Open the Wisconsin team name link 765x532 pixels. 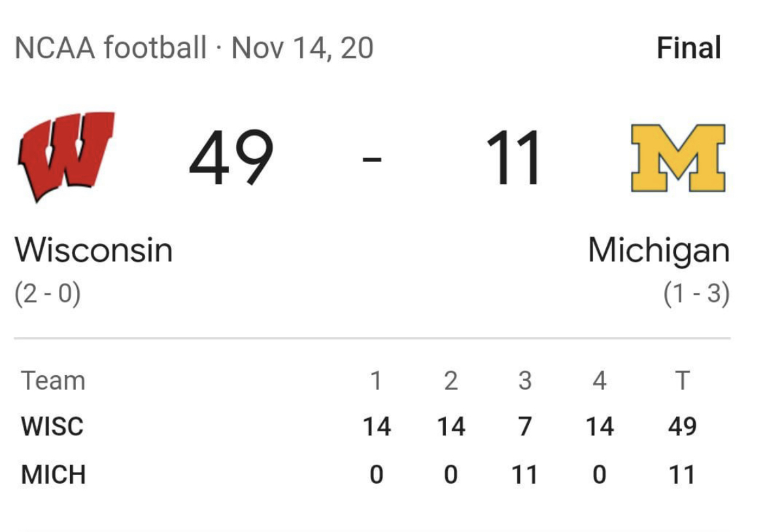(x=93, y=250)
